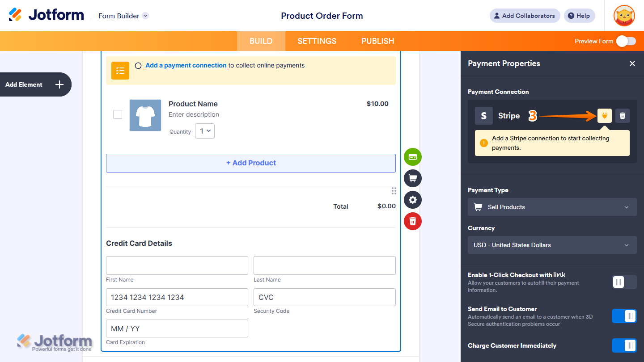The width and height of the screenshot is (644, 362).
Task: Click the Add Product button
Action: (250, 163)
